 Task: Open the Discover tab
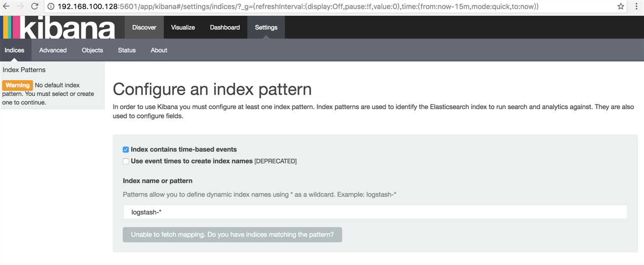tap(144, 27)
